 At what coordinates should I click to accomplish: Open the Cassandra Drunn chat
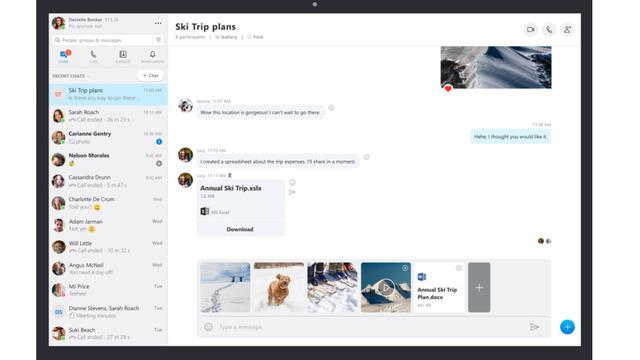point(108,181)
